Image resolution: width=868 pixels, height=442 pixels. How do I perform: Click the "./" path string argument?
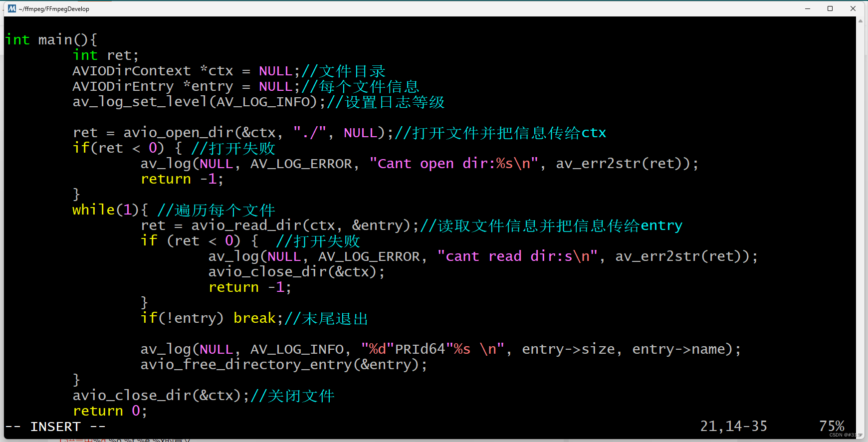pyautogui.click(x=310, y=133)
